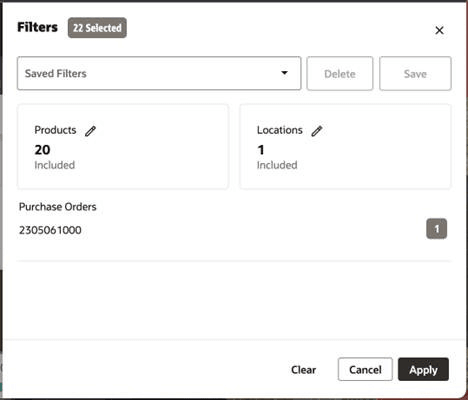Click the 1 Included locations count
Viewport: 468px width, 400px height.
(277, 157)
